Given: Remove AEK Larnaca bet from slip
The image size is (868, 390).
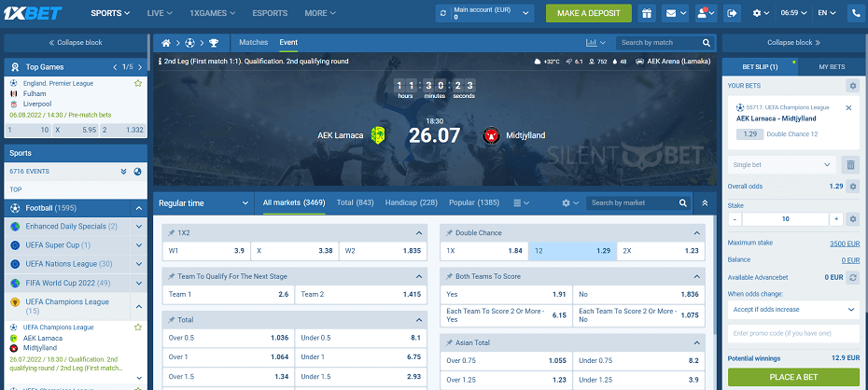Looking at the screenshot, I should click(x=848, y=108).
